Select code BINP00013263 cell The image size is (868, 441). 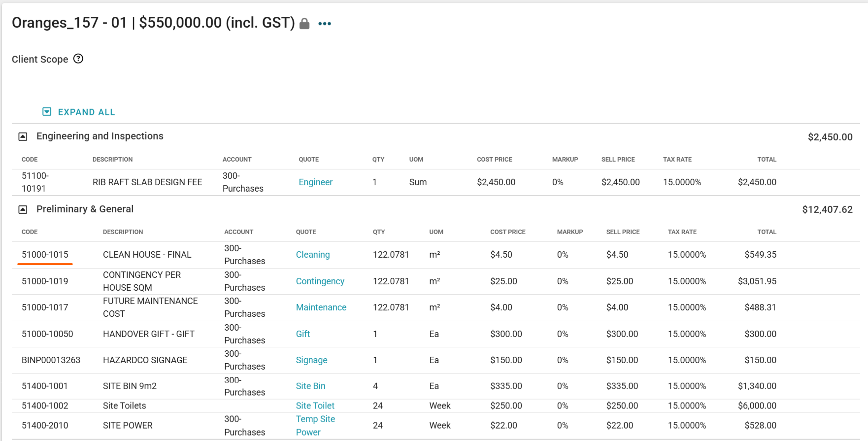pos(51,360)
